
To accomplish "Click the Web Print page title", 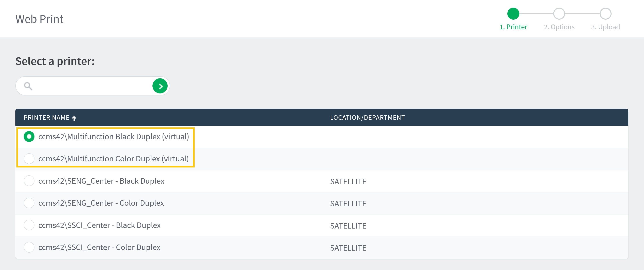I will pyautogui.click(x=39, y=19).
